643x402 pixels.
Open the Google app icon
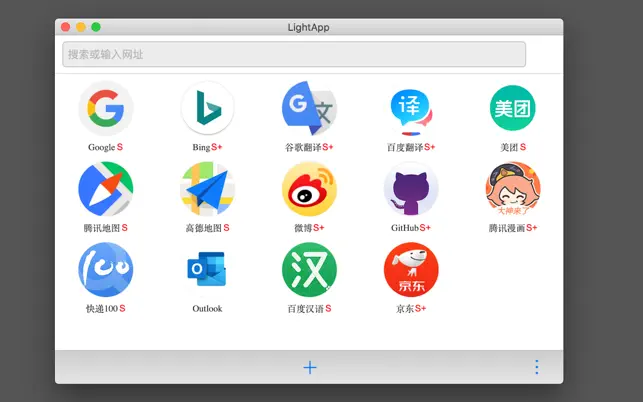point(106,108)
